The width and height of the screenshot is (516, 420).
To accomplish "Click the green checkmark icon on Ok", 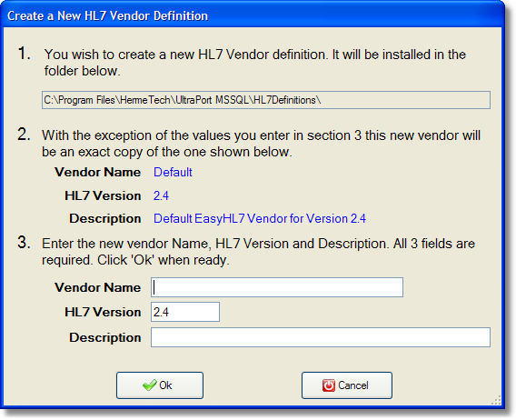I will [149, 385].
